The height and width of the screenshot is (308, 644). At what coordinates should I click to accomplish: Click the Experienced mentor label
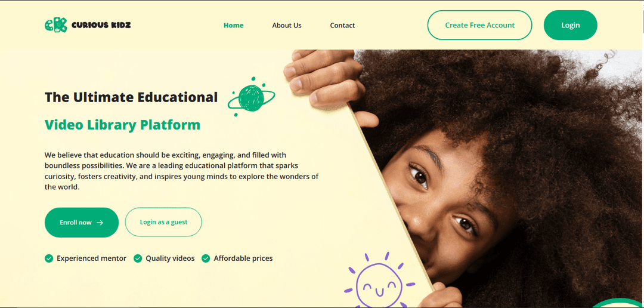point(92,258)
